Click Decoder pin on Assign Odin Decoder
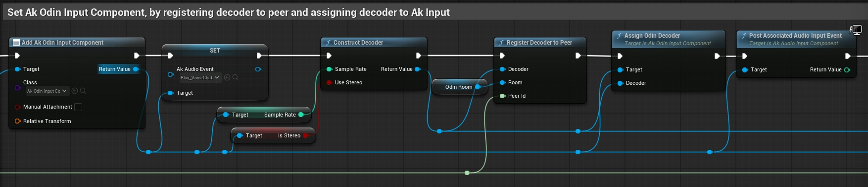 620,83
